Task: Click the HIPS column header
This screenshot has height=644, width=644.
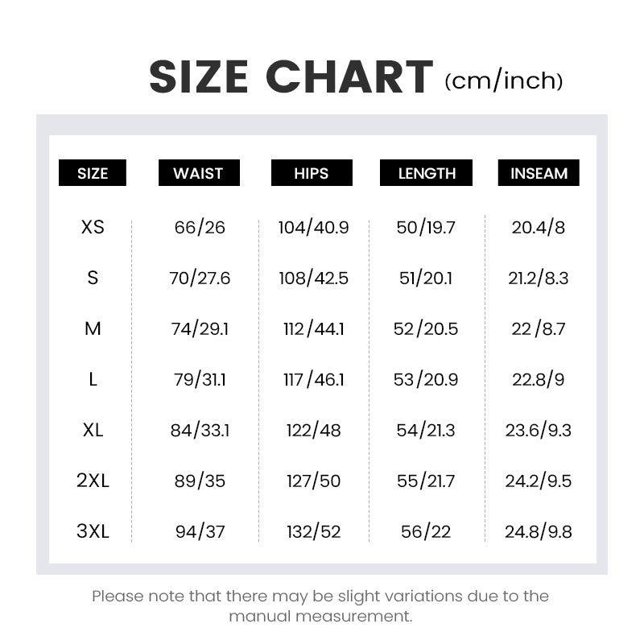Action: tap(311, 173)
